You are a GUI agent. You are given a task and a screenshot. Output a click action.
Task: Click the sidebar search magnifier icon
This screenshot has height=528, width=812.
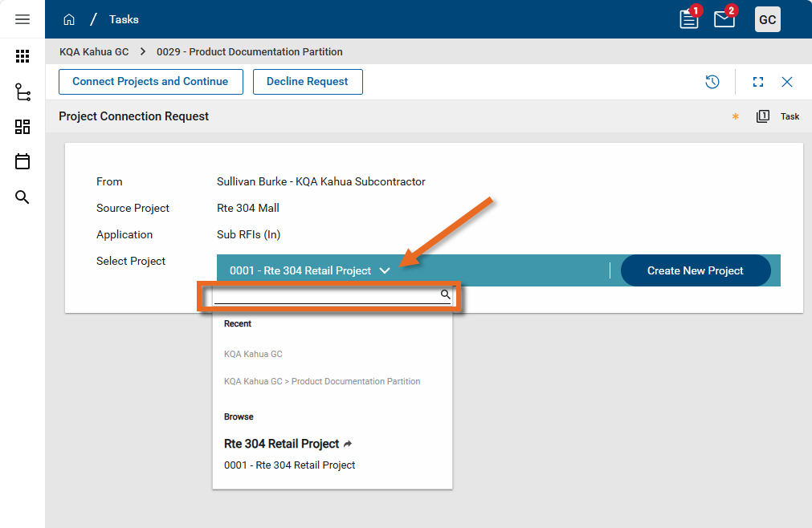coord(22,197)
